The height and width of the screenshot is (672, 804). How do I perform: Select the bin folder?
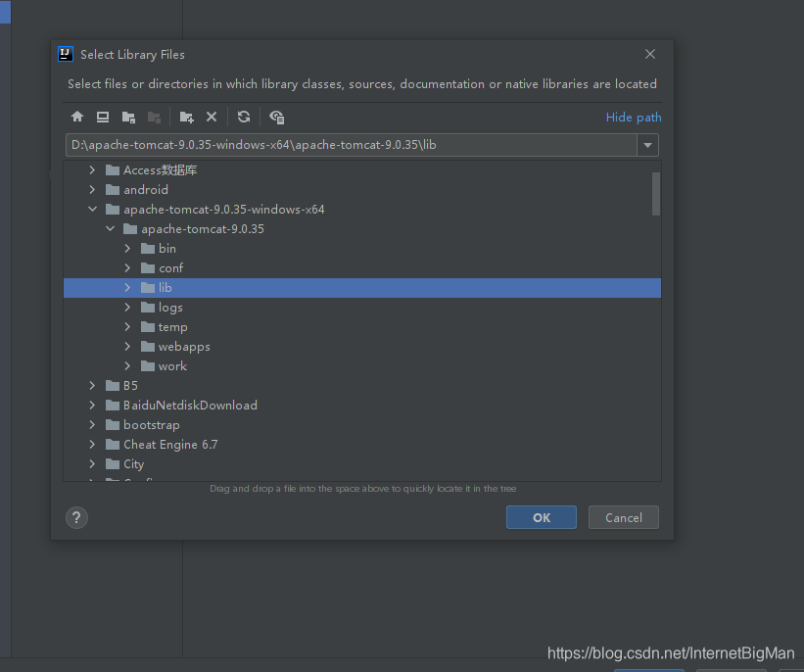tap(362, 248)
